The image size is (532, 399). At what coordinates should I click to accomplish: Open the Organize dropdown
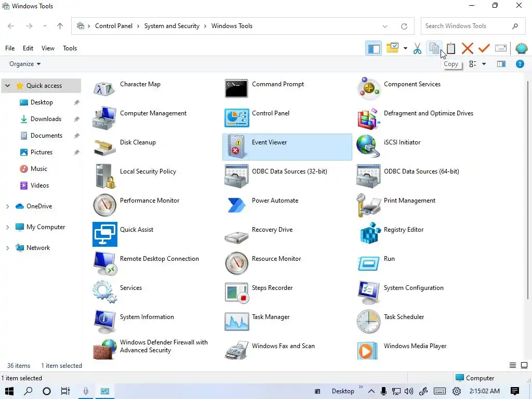25,64
